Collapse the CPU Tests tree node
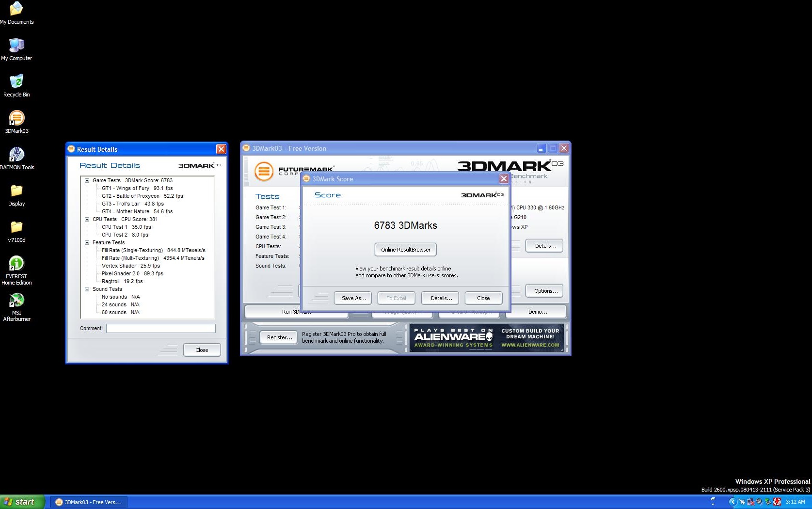 tap(87, 219)
